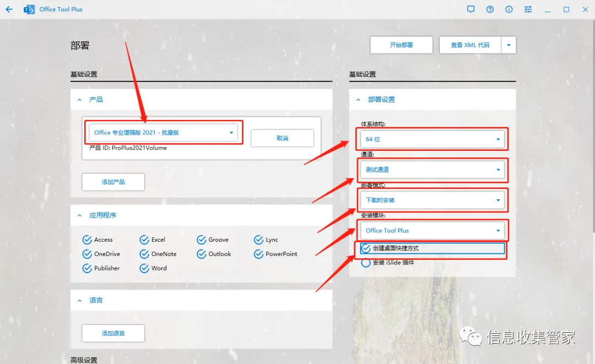
Task: Open the Office 专业增强版 2021 product dropdown
Action: pos(164,132)
